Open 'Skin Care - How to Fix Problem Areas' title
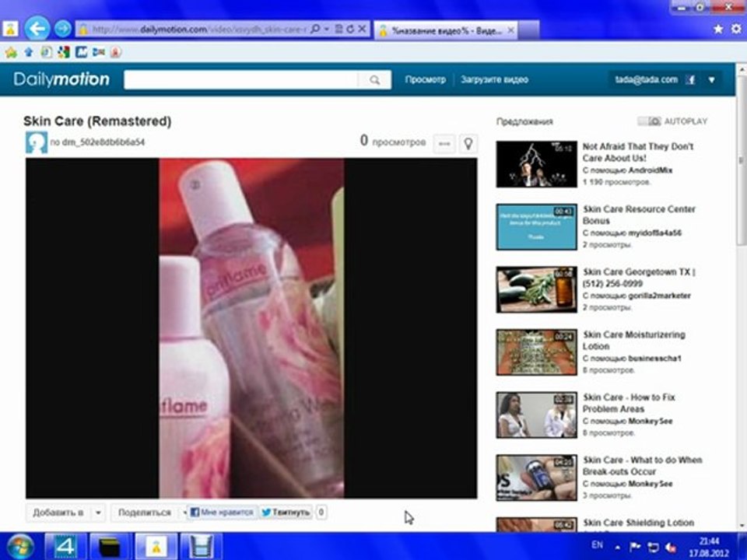Viewport: 747px width, 560px height. point(629,403)
